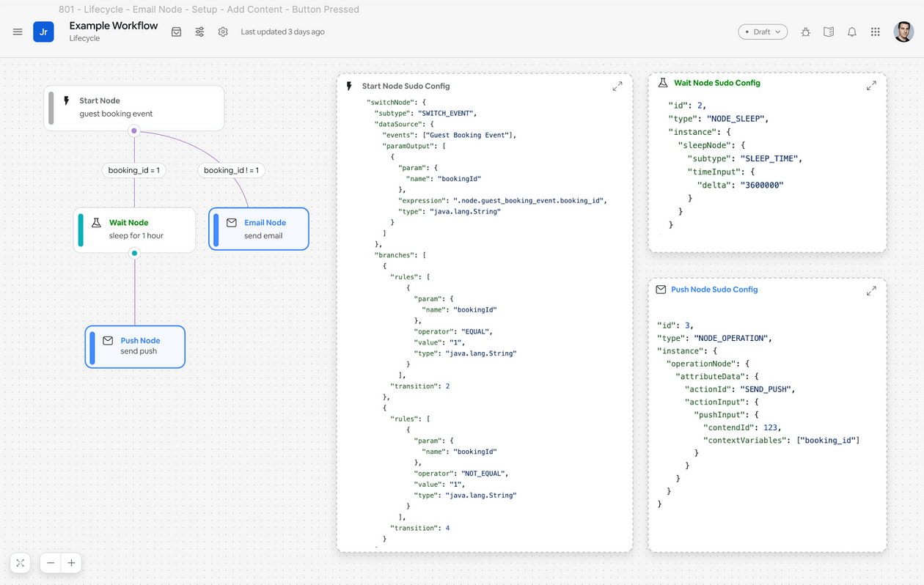Click the fit to screen button
The image size is (924, 585).
(21, 563)
